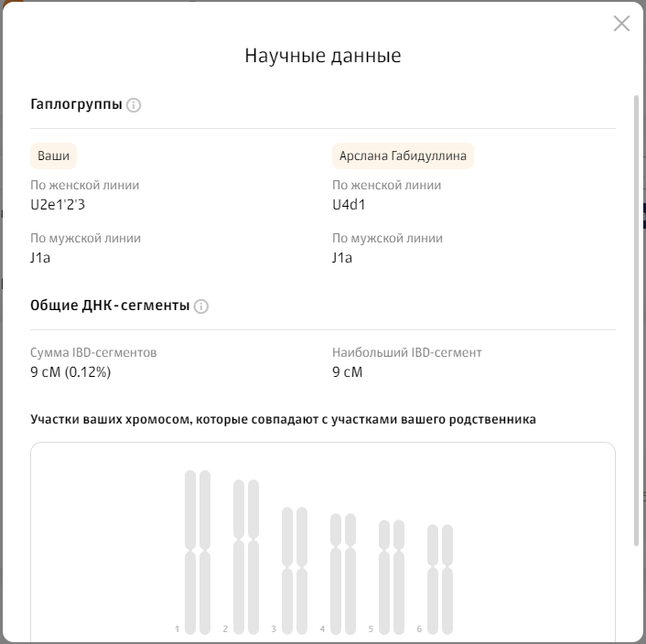Screen dimensions: 646x644
Task: Select the chromosome 5 pair graphic
Action: (x=391, y=576)
